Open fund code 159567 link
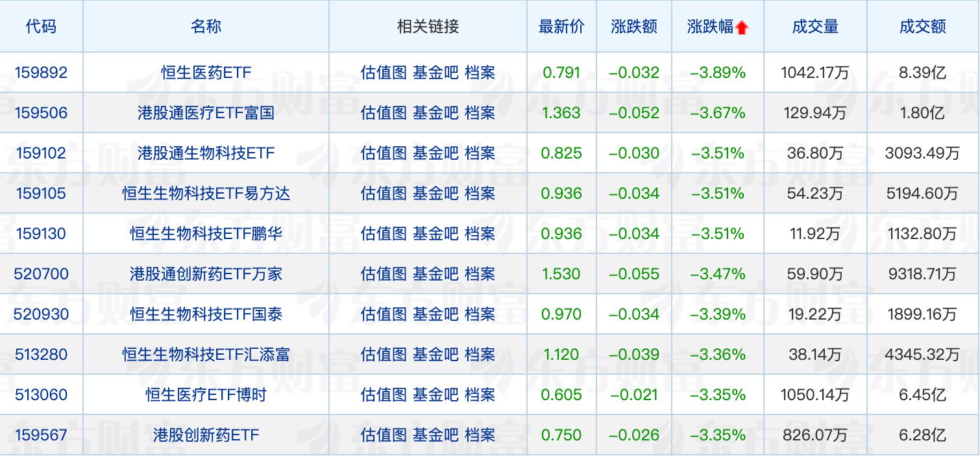The height and width of the screenshot is (456, 980). tap(41, 435)
